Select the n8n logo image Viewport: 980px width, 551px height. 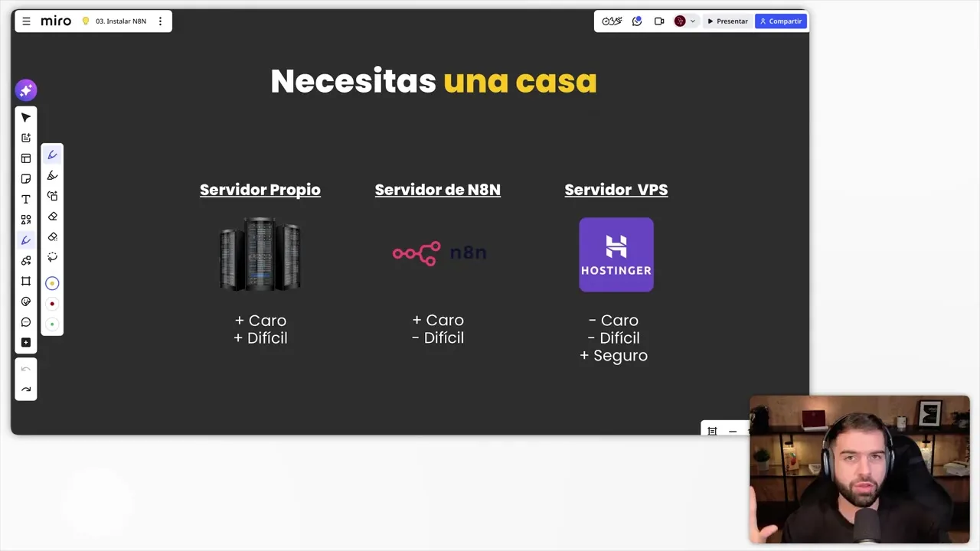click(439, 253)
